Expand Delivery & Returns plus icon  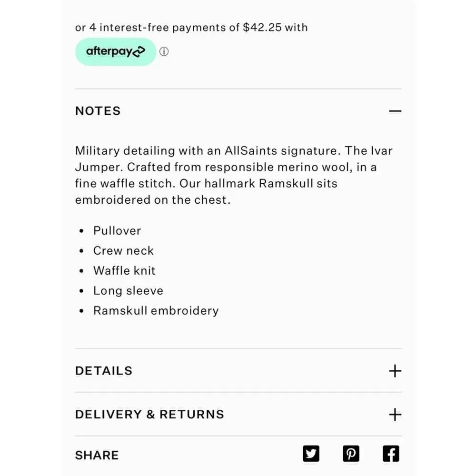pos(395,415)
